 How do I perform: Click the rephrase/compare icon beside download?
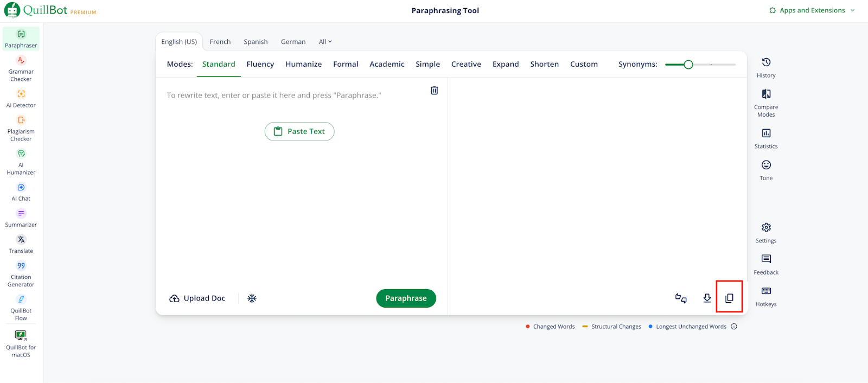[681, 298]
